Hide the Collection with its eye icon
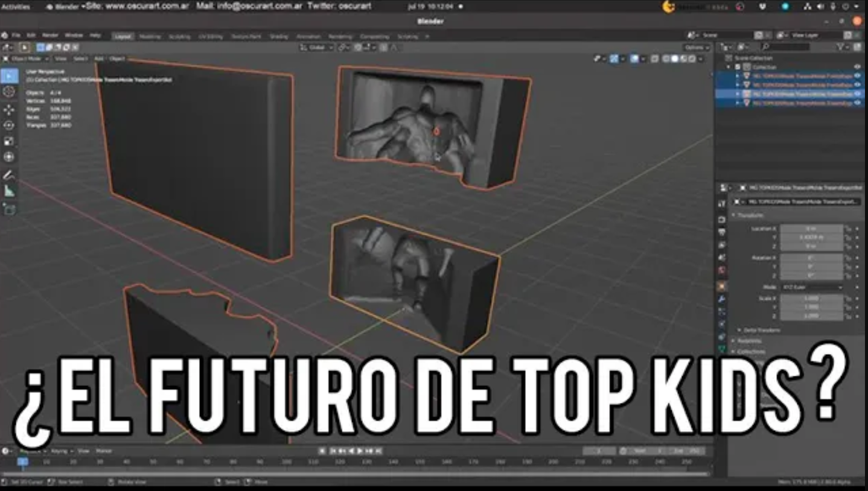The image size is (868, 491). (x=857, y=67)
